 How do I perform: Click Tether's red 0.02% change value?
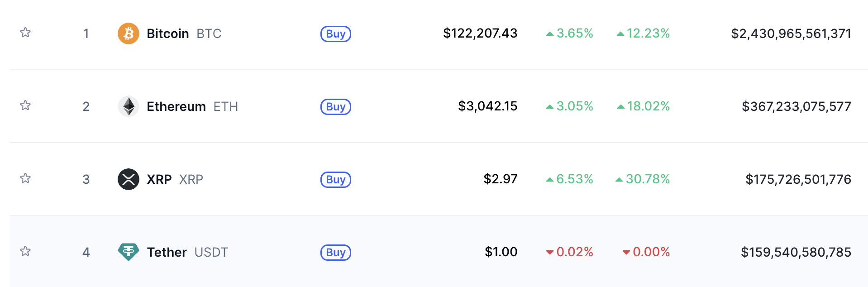coord(570,252)
